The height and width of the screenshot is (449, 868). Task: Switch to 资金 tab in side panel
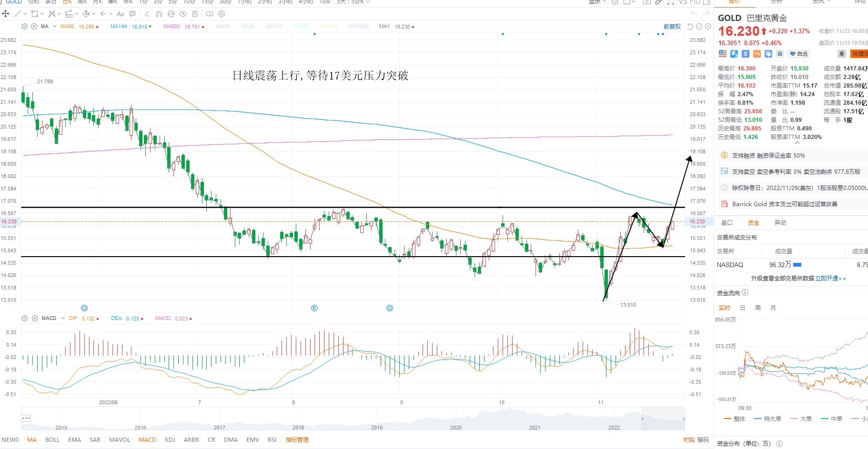point(753,222)
